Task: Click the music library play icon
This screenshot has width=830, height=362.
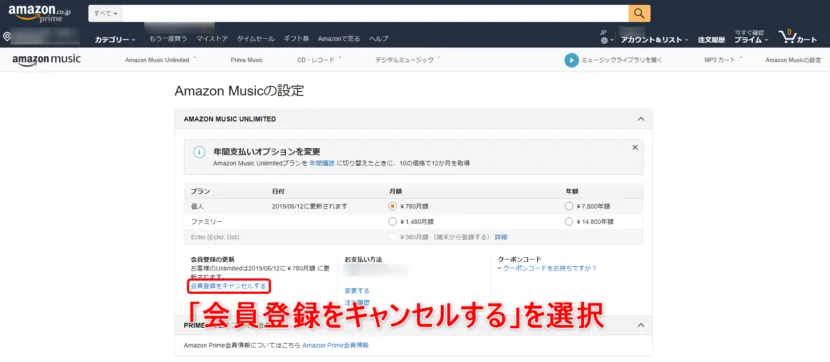Action: 571,60
